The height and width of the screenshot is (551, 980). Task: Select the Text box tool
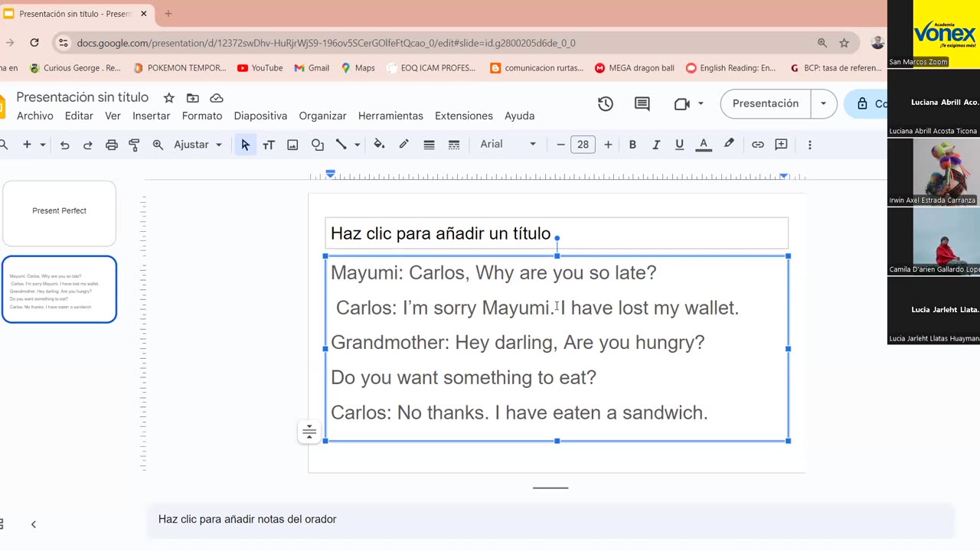(x=269, y=145)
